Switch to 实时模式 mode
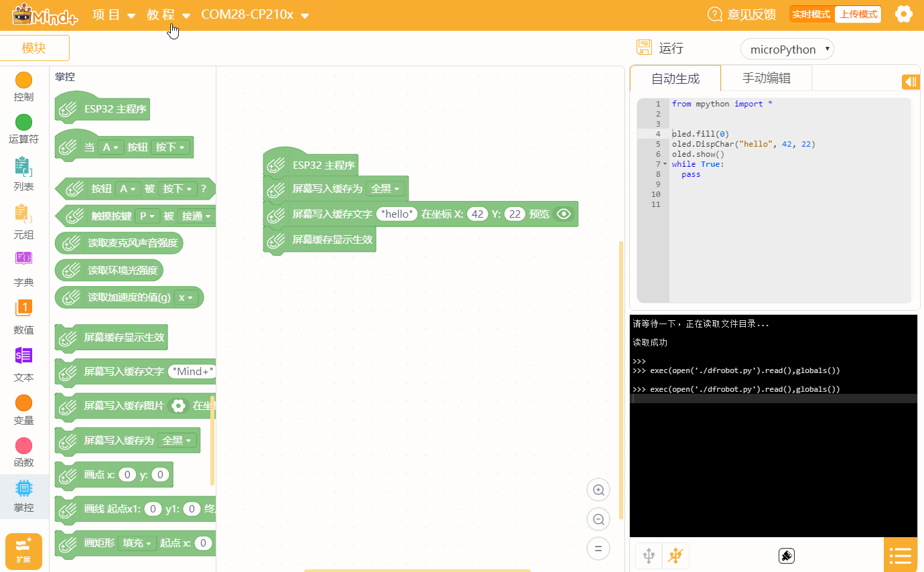The height and width of the screenshot is (572, 924). 811,14
